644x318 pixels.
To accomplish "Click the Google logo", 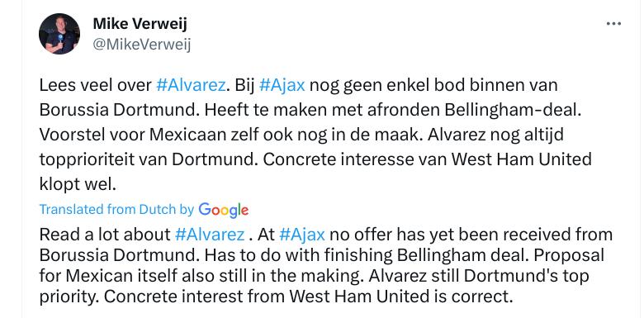I will [224, 210].
